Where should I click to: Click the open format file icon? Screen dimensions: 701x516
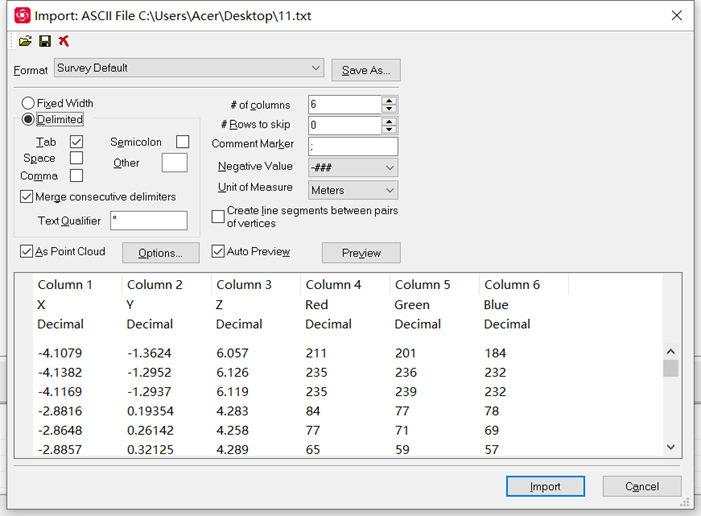[x=25, y=41]
